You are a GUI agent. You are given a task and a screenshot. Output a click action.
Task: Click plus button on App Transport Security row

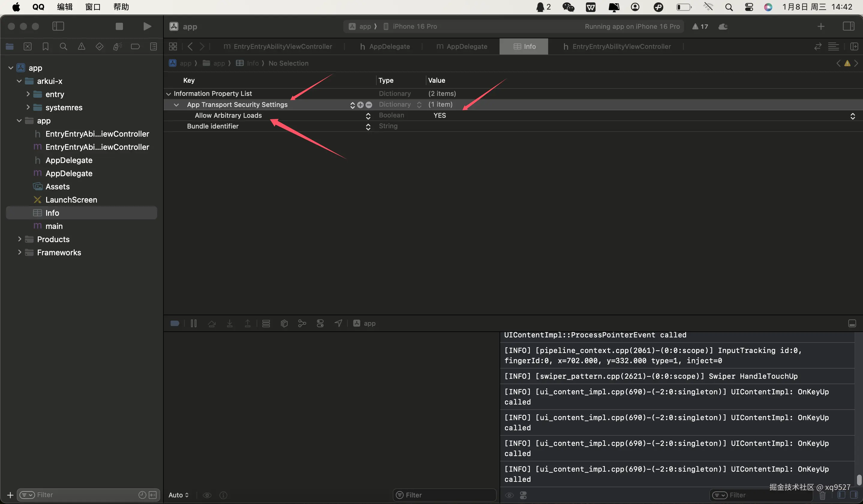click(360, 105)
